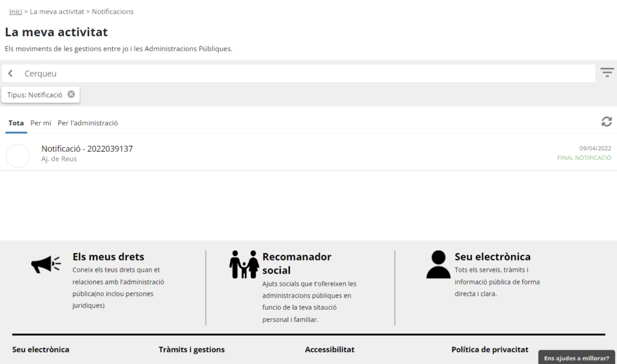Click 'Ens ajudes a millorar?' feedback button
This screenshot has height=364, width=617.
tap(576, 358)
